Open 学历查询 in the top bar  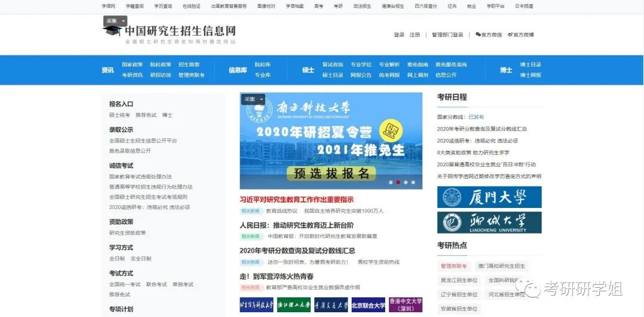163,6
